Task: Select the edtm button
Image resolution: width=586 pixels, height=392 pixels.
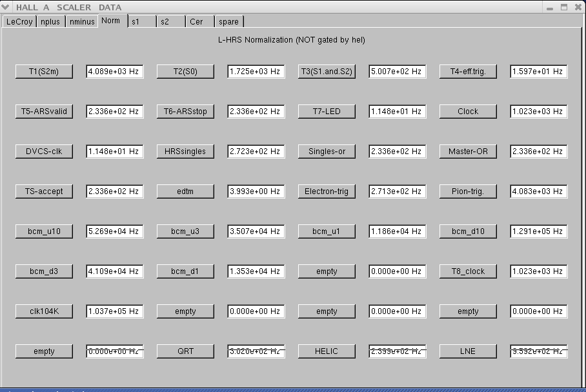Action: coord(185,191)
